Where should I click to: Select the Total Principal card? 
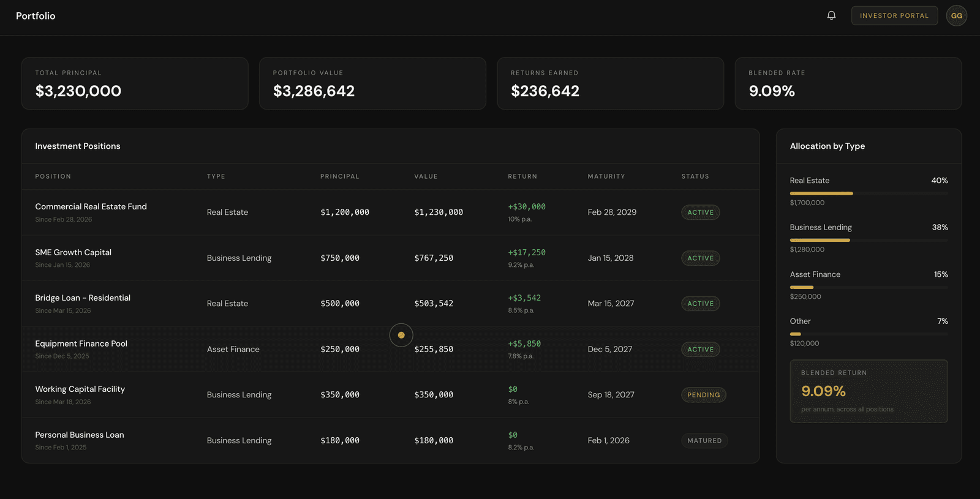coord(135,84)
